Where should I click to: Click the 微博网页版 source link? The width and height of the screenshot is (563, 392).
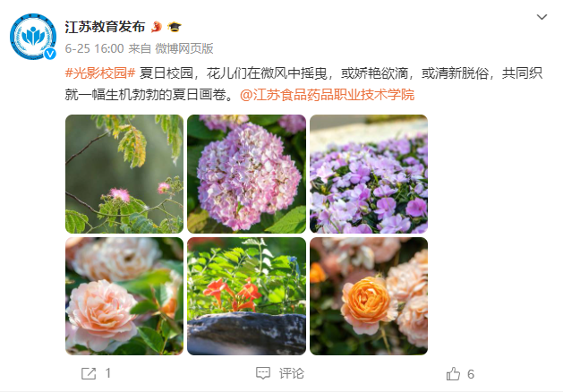pos(184,48)
